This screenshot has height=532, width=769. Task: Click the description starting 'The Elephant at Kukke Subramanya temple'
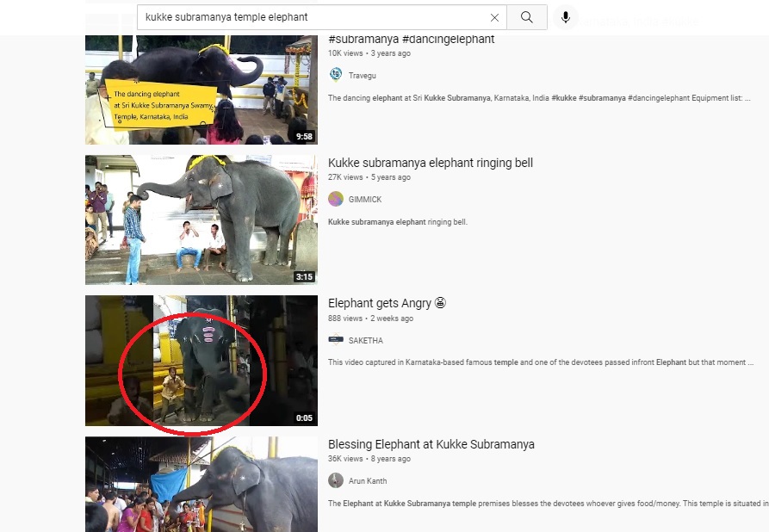pyautogui.click(x=549, y=504)
